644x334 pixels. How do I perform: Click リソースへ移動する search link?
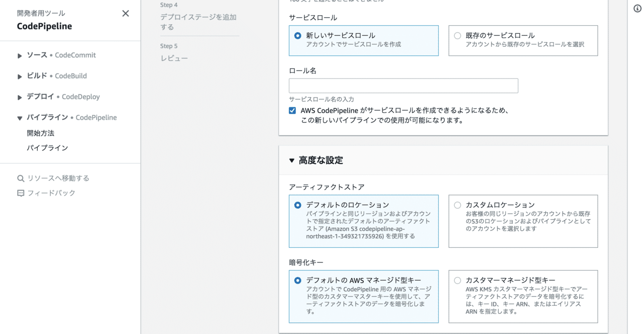tap(58, 178)
